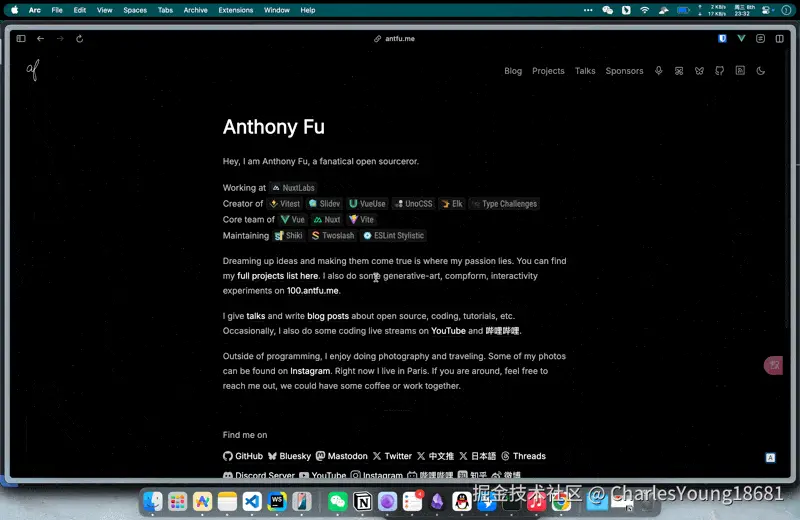The image size is (800, 520).
Task: Open the Arc menu in menu bar
Action: [x=35, y=10]
